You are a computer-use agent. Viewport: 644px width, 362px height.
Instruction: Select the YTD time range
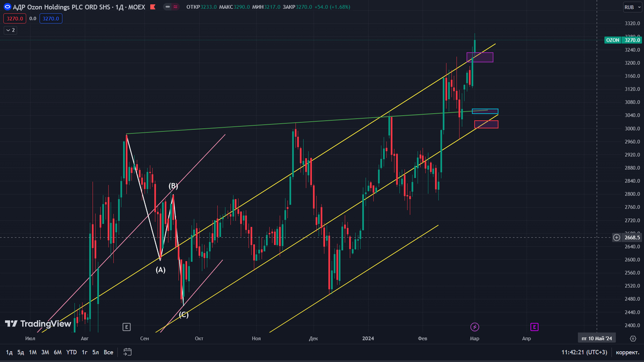[71, 352]
